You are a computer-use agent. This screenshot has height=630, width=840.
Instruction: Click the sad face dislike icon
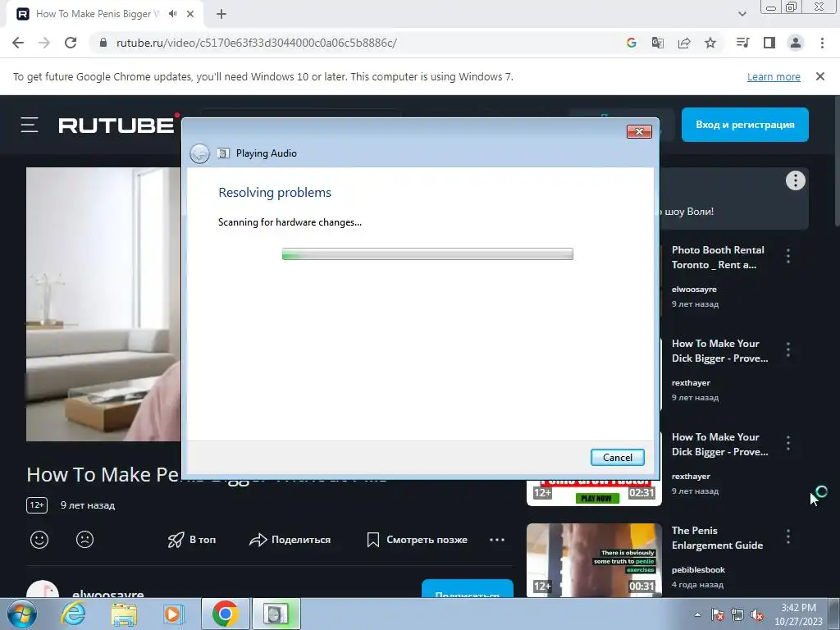[x=84, y=540]
